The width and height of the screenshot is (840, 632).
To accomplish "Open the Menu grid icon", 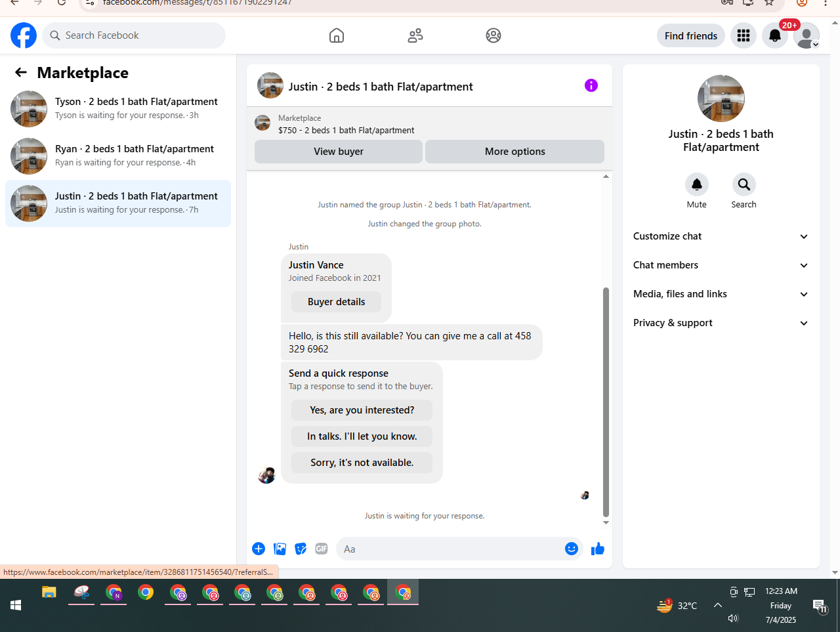I will tap(744, 35).
